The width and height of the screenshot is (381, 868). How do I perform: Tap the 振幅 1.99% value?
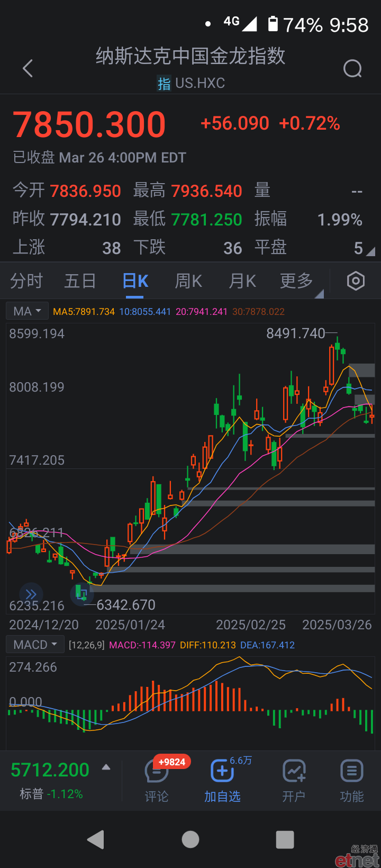[x=340, y=220]
